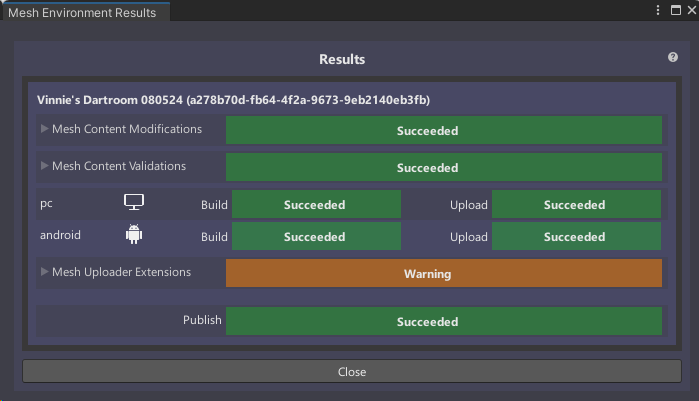
Task: Expand Mesh Content Modifications details
Action: [x=45, y=129]
